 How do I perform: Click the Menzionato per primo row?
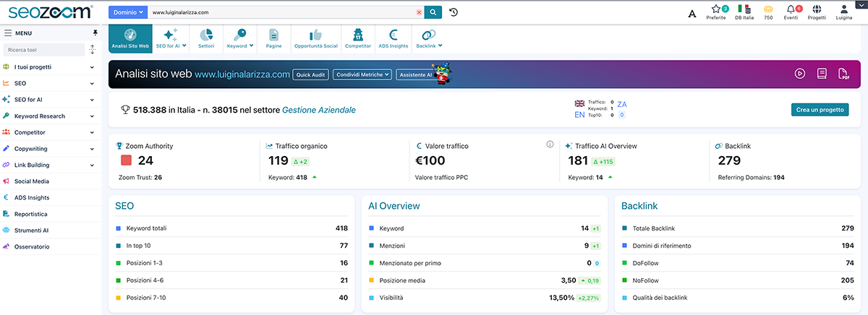(x=485, y=263)
